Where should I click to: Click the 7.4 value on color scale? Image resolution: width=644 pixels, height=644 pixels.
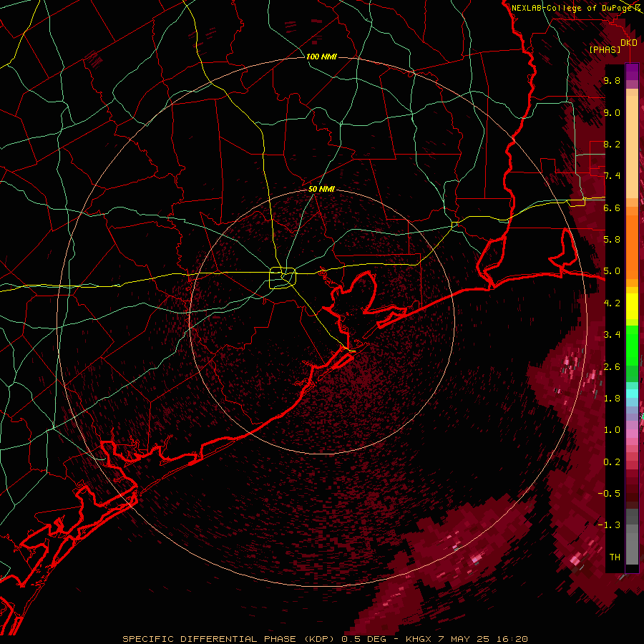(612, 176)
